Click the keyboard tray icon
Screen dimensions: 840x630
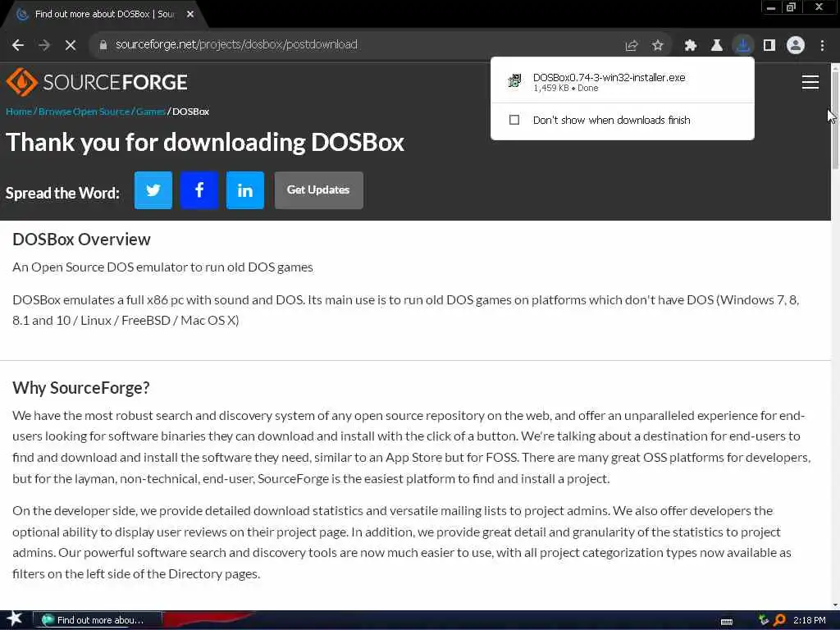click(x=727, y=621)
